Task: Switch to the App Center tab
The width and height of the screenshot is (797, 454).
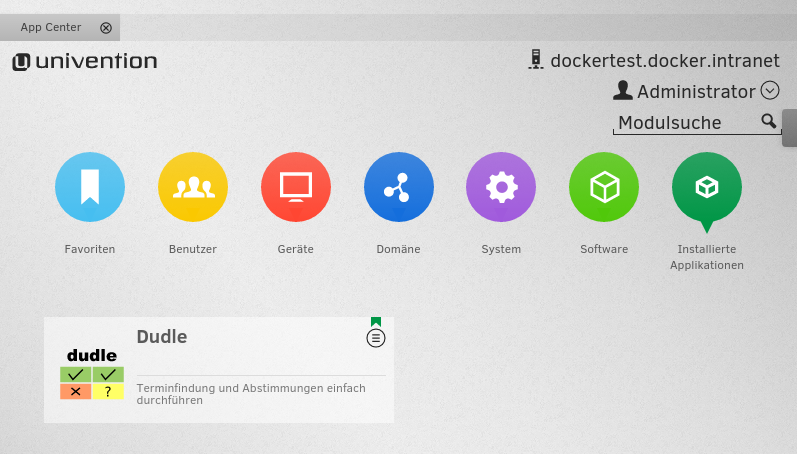Action: [x=51, y=28]
